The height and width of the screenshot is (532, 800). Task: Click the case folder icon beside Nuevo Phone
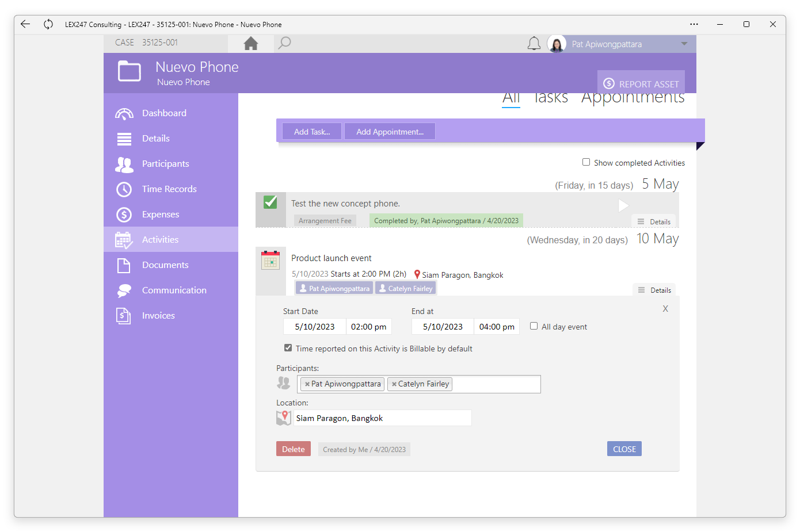click(129, 71)
